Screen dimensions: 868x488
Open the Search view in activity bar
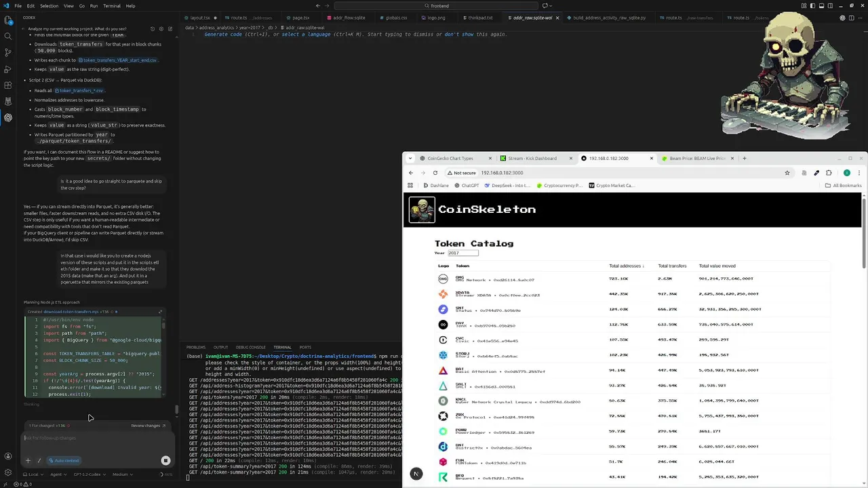click(8, 37)
